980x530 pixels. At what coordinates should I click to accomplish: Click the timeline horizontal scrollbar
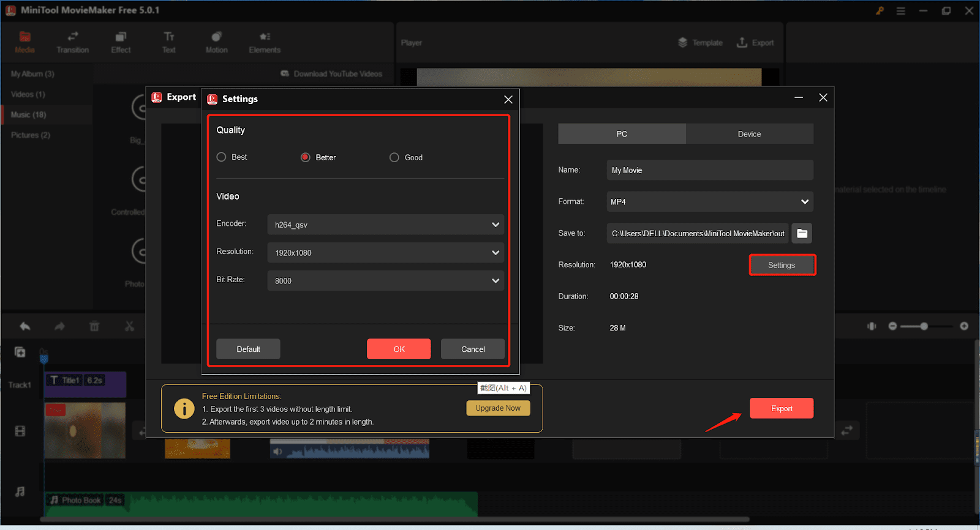coord(395,520)
